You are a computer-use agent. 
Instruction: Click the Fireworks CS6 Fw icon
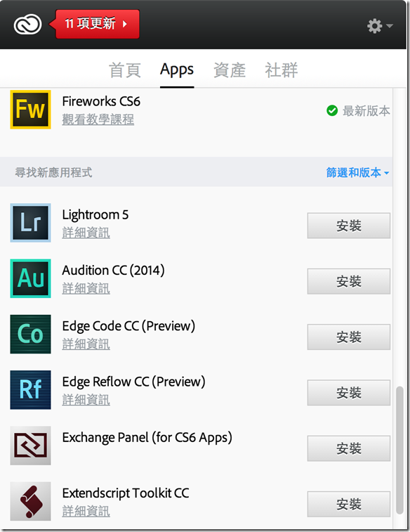[x=30, y=110]
